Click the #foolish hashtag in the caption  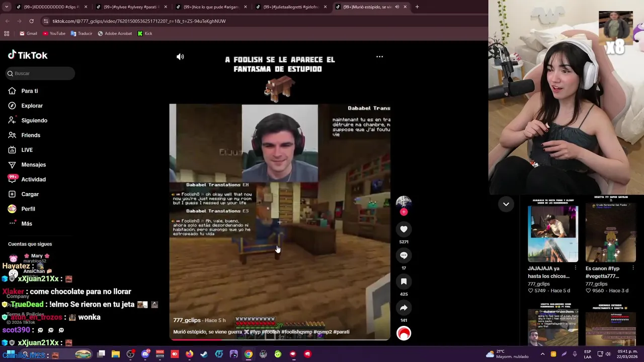pos(272,332)
